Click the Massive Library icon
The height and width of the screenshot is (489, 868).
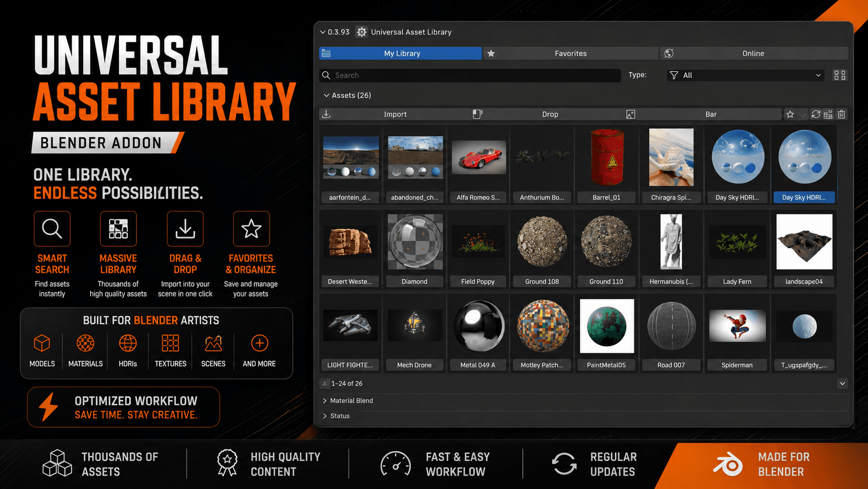coord(118,229)
